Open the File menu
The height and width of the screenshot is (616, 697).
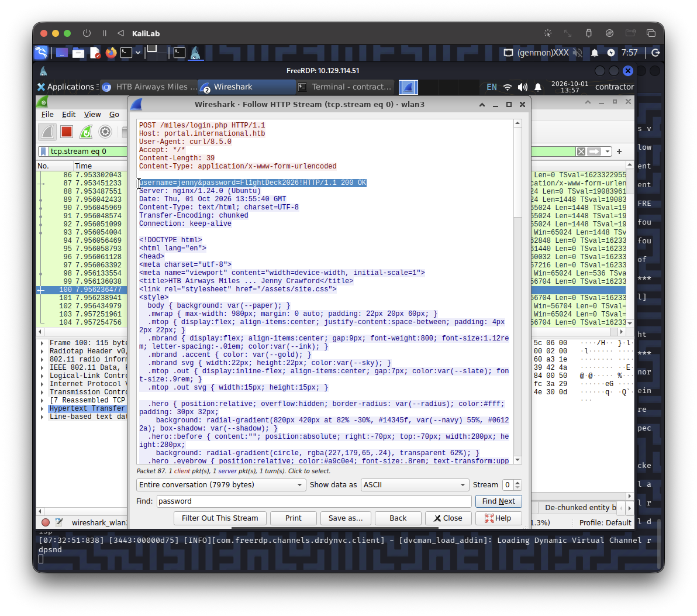[47, 115]
